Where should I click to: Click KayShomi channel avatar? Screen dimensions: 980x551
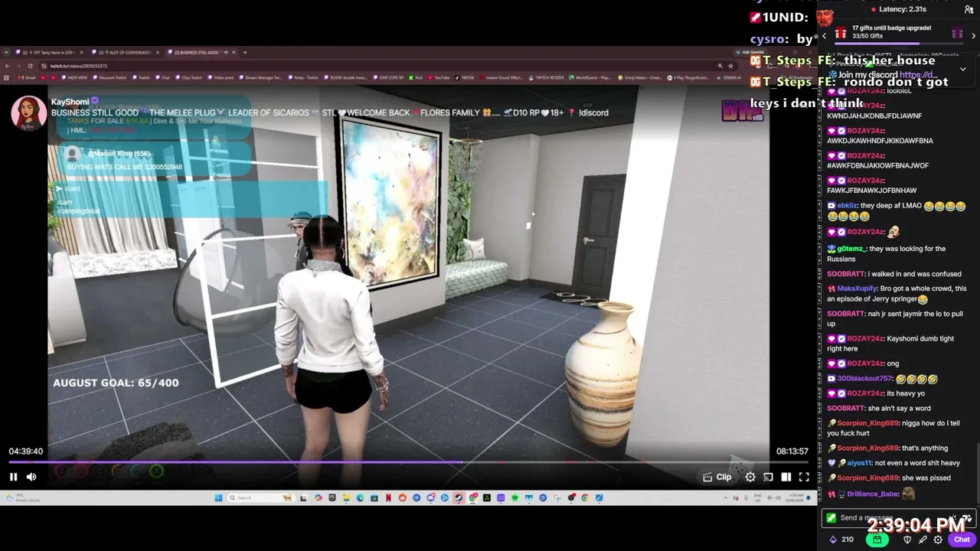pyautogui.click(x=28, y=113)
